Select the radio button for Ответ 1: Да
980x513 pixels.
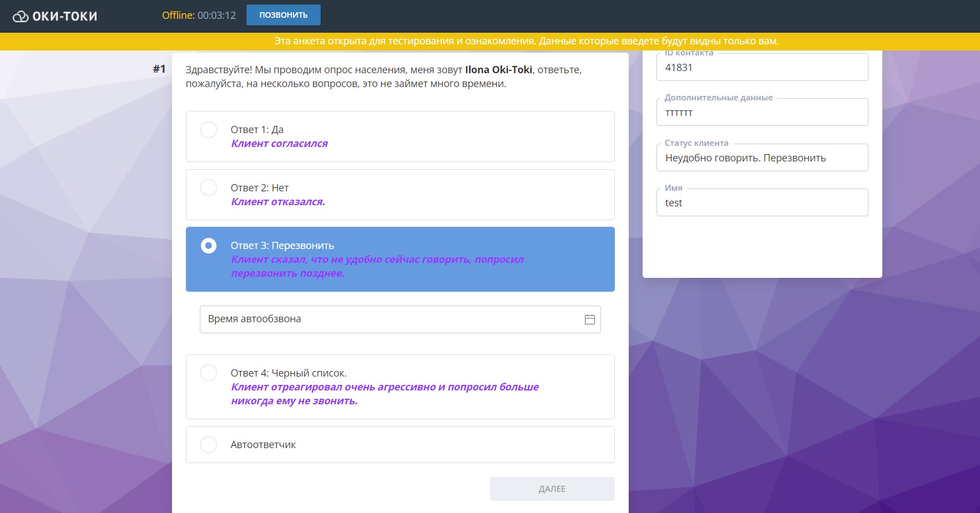(x=209, y=130)
